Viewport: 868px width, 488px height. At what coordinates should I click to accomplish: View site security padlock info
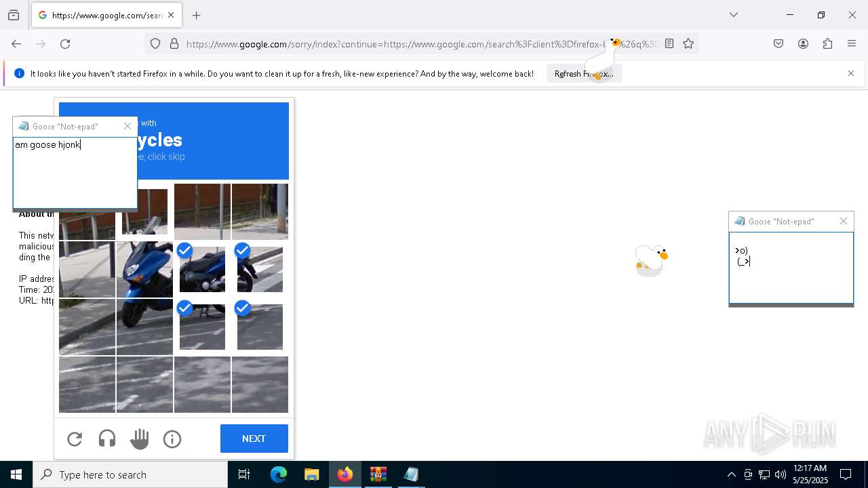[x=174, y=43]
